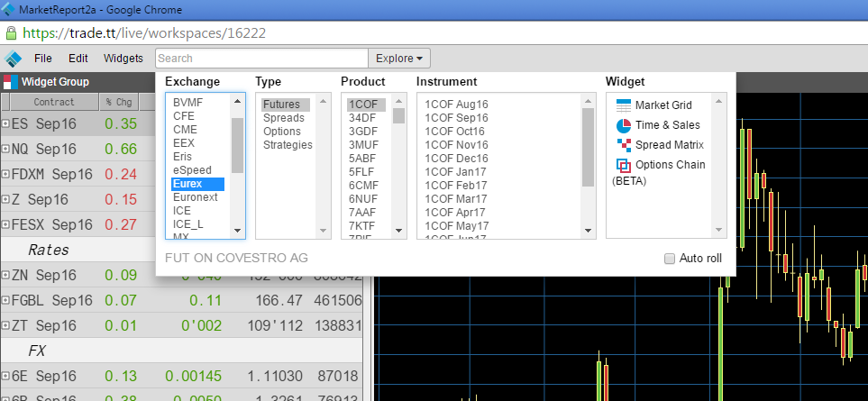868x401 pixels.
Task: Open the Edit menu
Action: click(78, 58)
